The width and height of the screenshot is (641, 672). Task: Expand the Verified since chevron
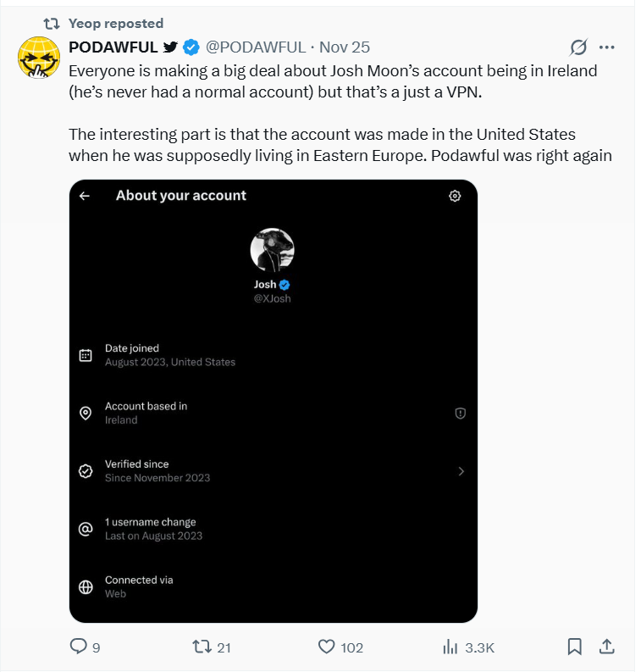(x=461, y=471)
